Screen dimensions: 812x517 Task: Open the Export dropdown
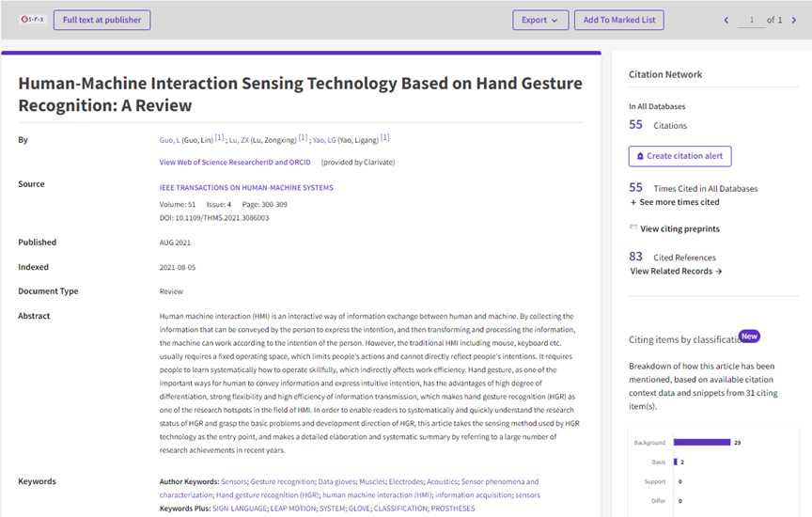click(x=540, y=20)
